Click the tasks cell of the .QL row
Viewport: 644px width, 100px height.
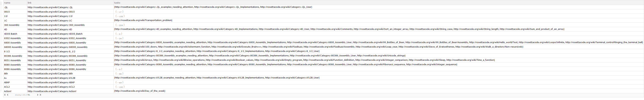(378, 7)
